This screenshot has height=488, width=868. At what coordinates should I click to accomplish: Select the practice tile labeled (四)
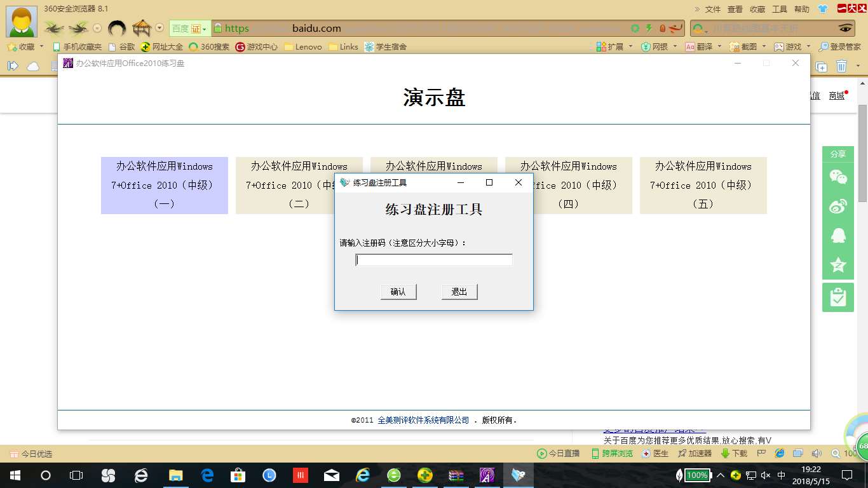(x=583, y=185)
